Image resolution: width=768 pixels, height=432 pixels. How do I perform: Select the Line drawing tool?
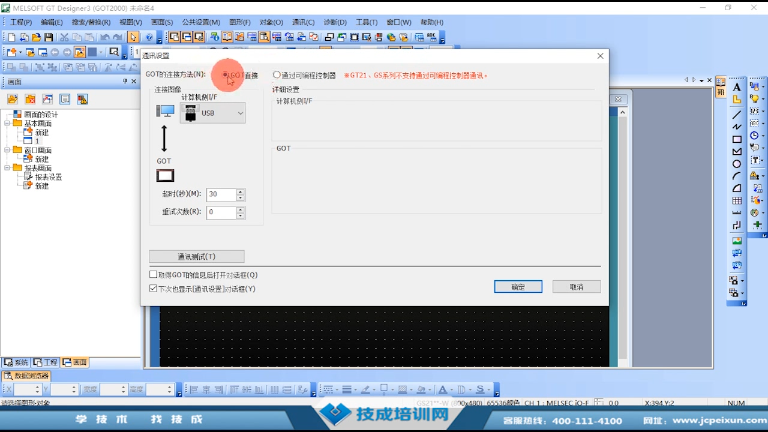[737, 115]
